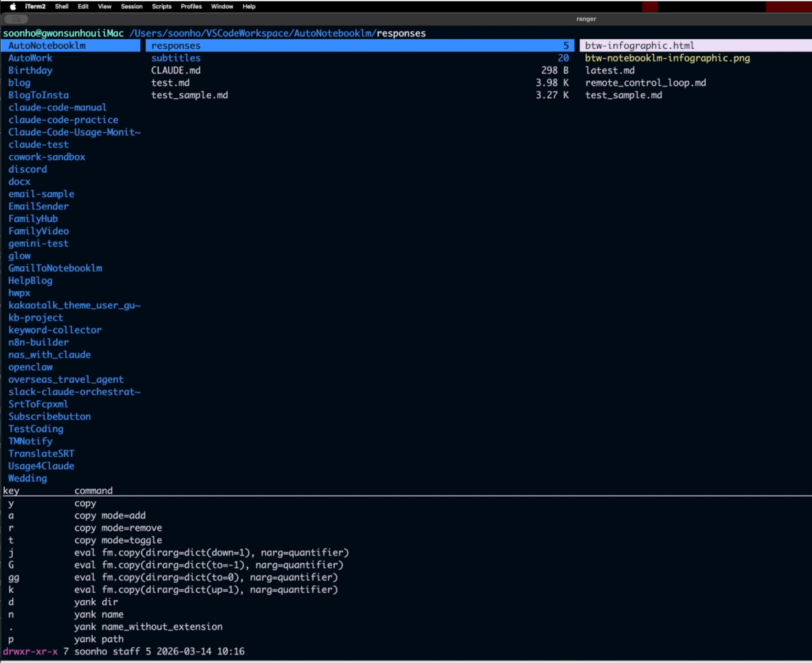This screenshot has height=663, width=812.
Task: Select test_sample.md in the preview column
Action: click(x=623, y=95)
